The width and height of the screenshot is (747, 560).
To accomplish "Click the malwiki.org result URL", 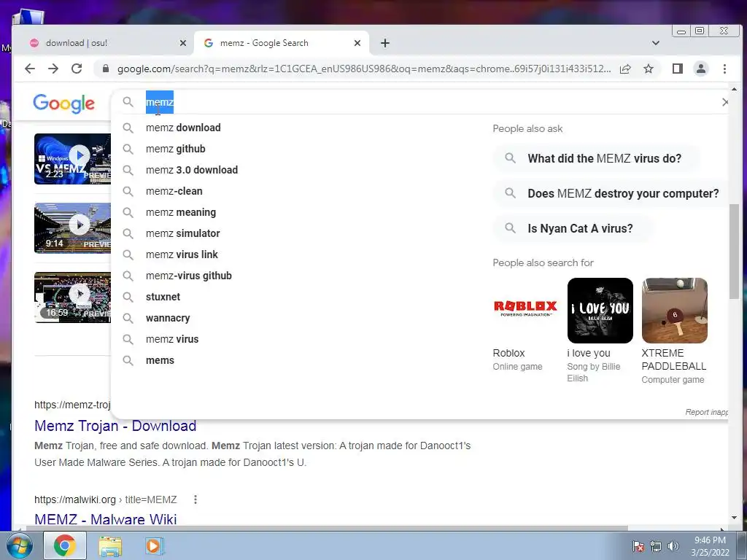I will click(x=105, y=499).
